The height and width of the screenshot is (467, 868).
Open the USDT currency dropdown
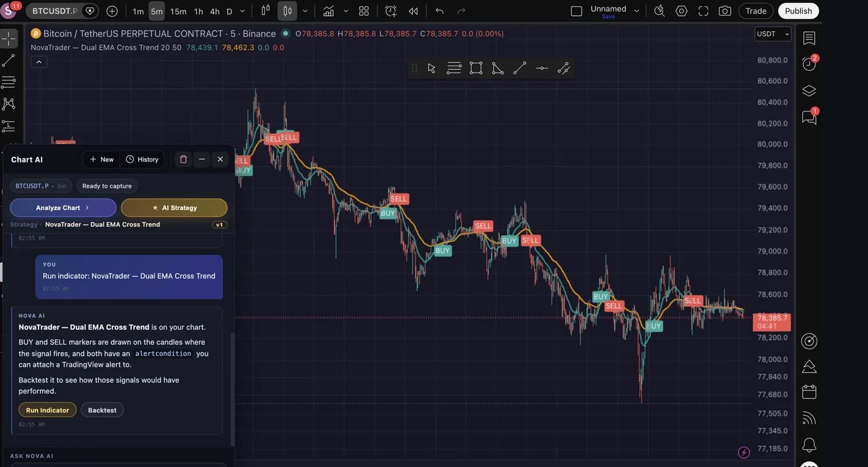773,34
